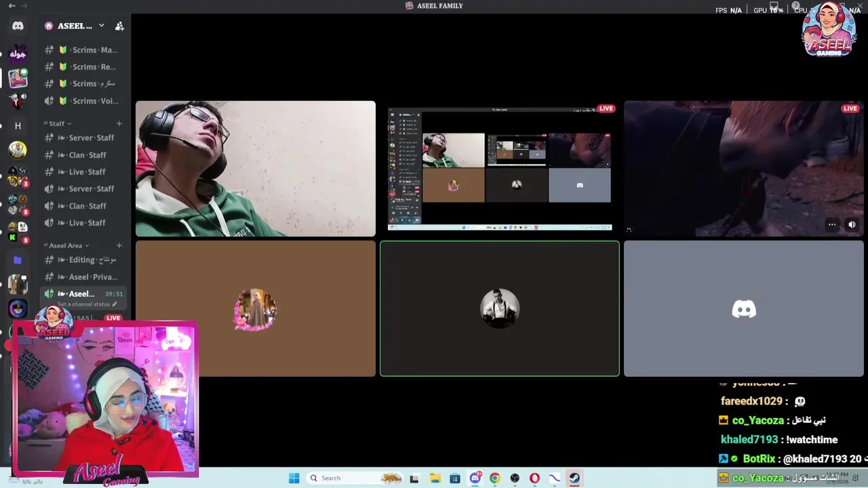Select active Aseel voice channel
This screenshot has height=488, width=868.
(84, 293)
